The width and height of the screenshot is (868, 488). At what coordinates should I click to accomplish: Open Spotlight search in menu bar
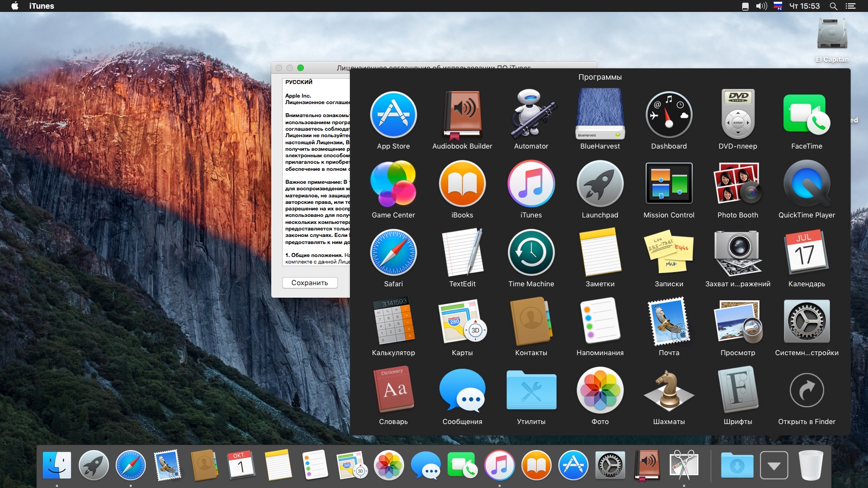coord(833,6)
